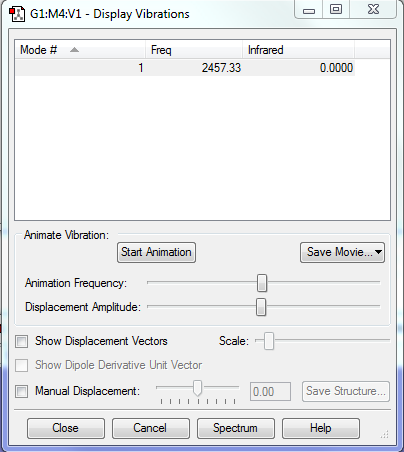Toggle Show Dipole Derivative Unit Vector checkbox

(22, 365)
